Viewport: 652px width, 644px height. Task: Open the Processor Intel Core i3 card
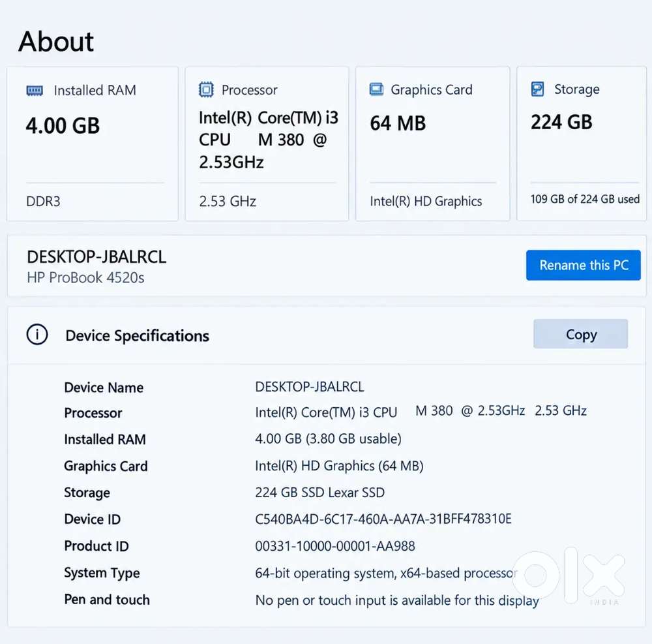[x=267, y=144]
